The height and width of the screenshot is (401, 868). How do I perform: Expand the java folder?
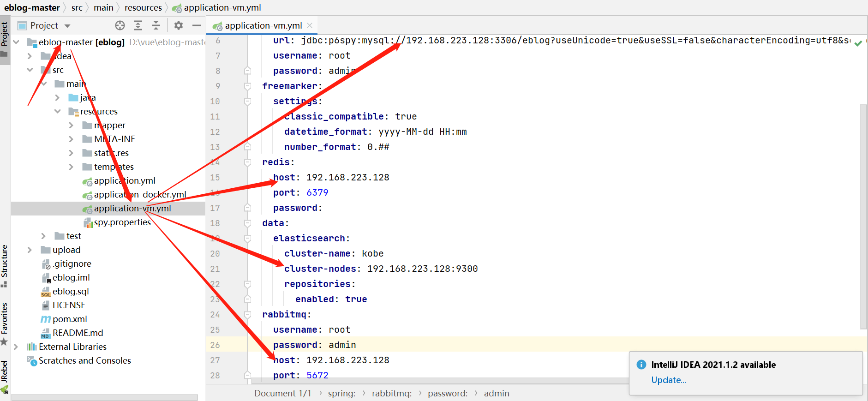click(57, 97)
